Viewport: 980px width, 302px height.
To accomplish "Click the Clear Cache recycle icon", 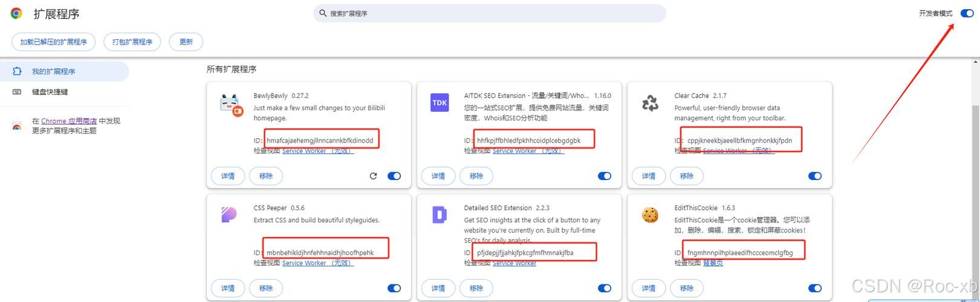I will (x=651, y=103).
